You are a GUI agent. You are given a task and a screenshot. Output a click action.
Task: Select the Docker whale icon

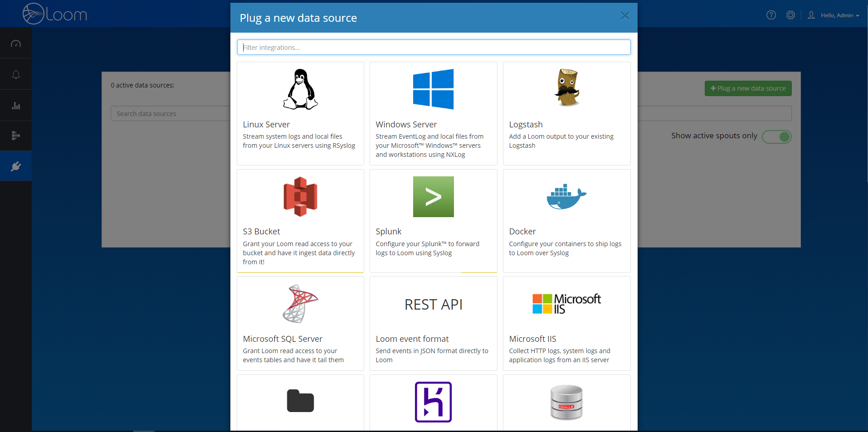point(566,196)
